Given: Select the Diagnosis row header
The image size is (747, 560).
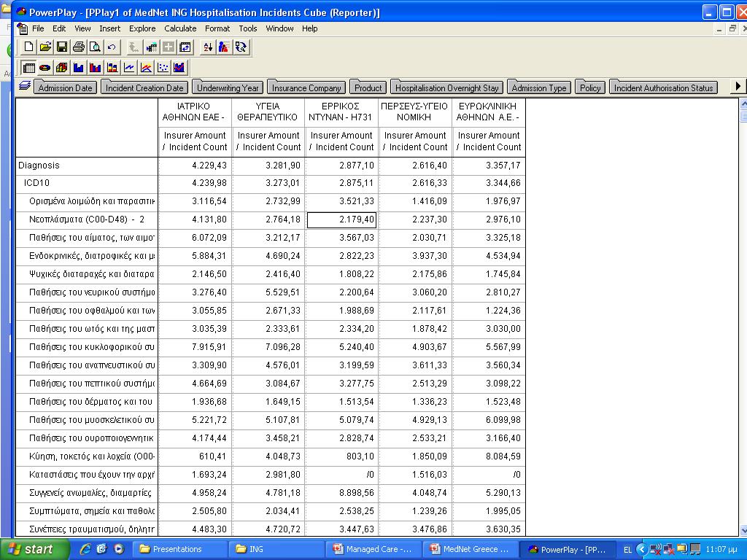Looking at the screenshot, I should pos(87,166).
